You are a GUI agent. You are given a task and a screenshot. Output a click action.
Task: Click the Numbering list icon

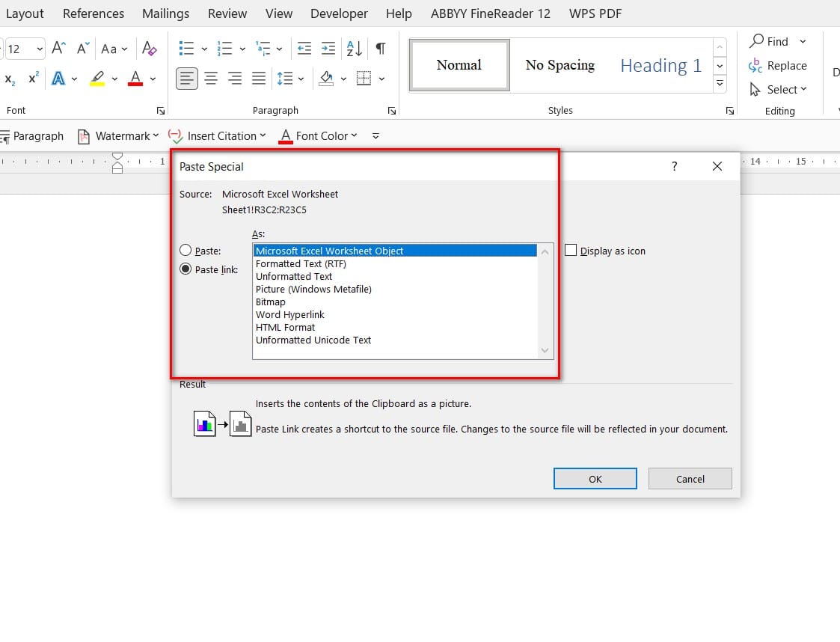224,48
